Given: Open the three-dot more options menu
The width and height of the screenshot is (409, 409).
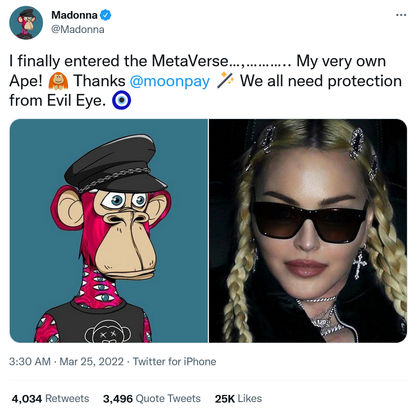Looking at the screenshot, I should 401,15.
